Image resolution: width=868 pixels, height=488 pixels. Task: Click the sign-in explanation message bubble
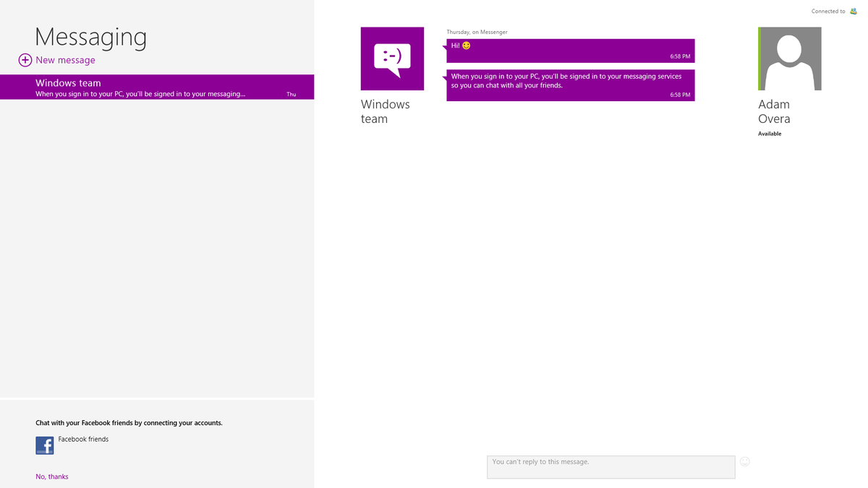570,85
